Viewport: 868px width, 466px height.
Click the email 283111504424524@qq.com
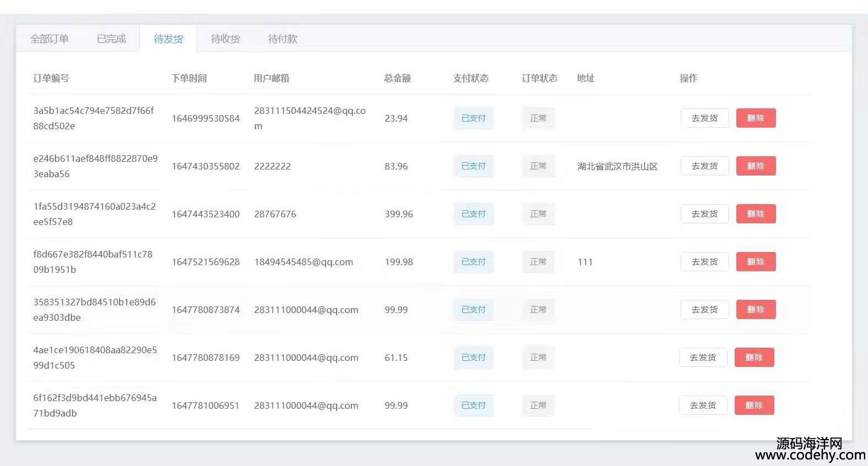pyautogui.click(x=310, y=118)
